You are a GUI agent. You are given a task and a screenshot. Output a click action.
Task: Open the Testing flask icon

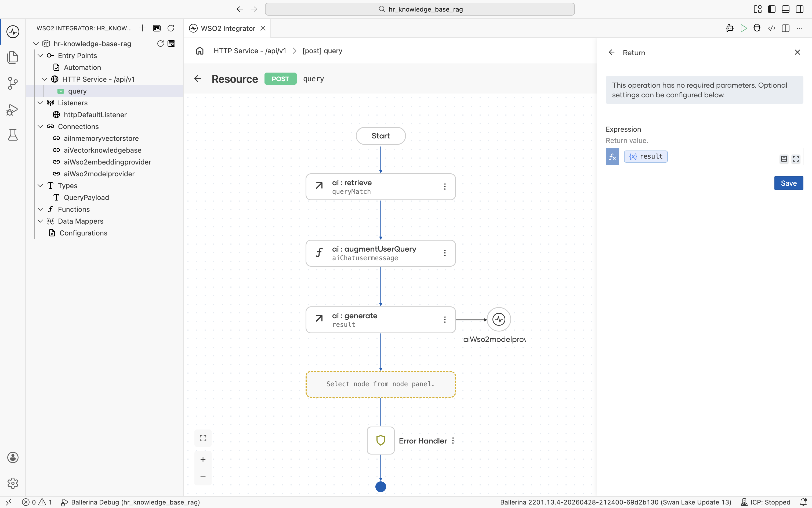click(x=13, y=135)
